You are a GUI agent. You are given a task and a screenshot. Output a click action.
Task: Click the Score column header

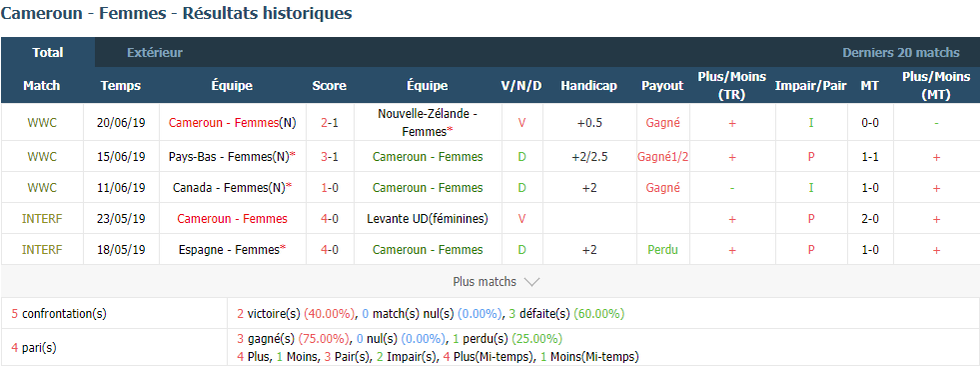(330, 86)
